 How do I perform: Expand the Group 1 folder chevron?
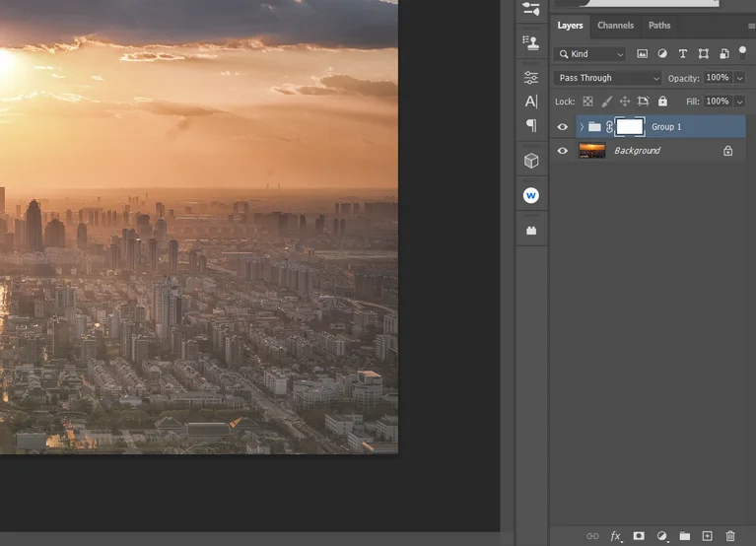[582, 127]
